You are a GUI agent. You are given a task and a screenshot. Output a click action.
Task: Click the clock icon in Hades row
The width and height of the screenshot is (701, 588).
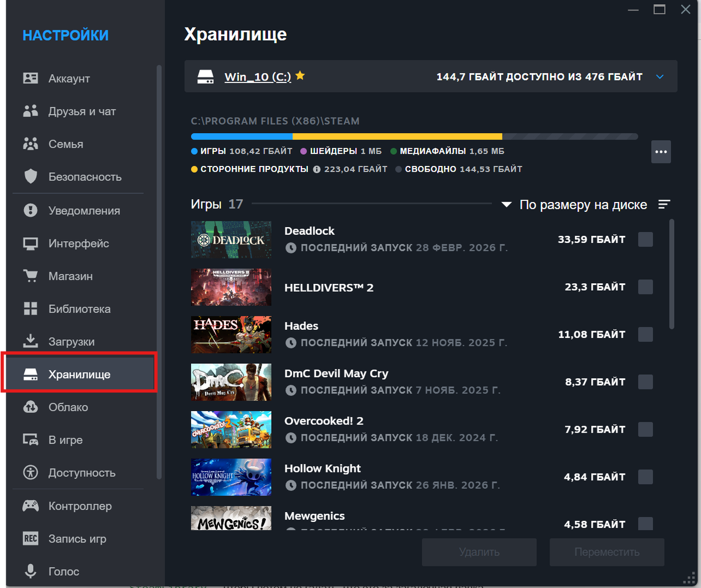pos(291,342)
